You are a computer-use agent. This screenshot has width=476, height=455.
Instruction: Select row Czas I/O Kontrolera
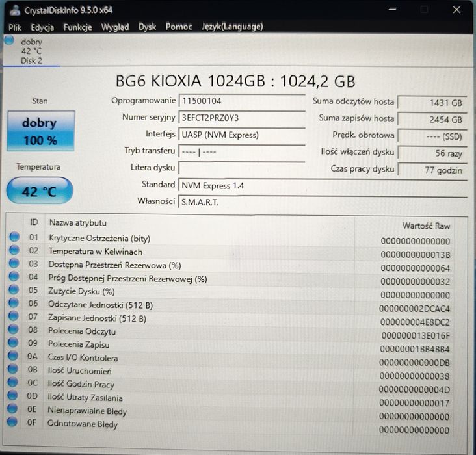pyautogui.click(x=231, y=359)
